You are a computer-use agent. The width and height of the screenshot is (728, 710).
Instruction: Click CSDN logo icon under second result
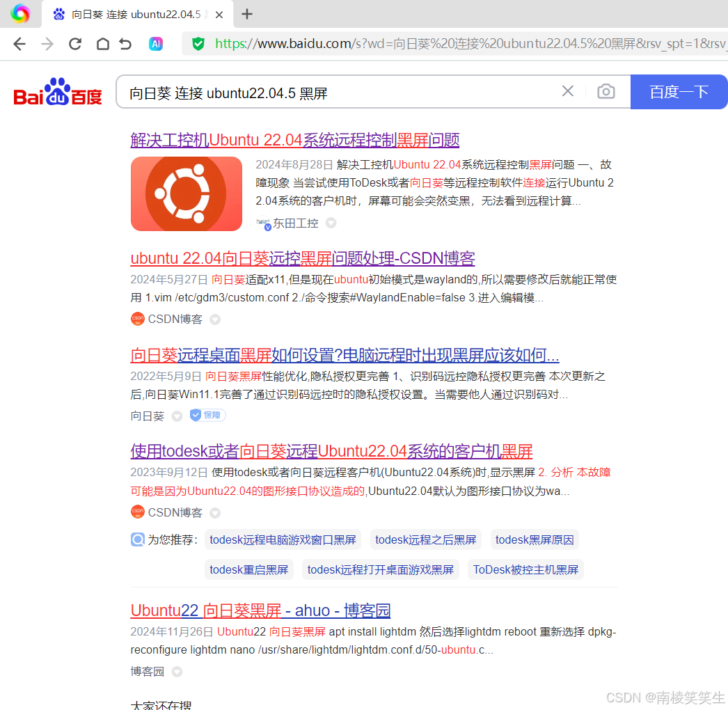(x=137, y=319)
